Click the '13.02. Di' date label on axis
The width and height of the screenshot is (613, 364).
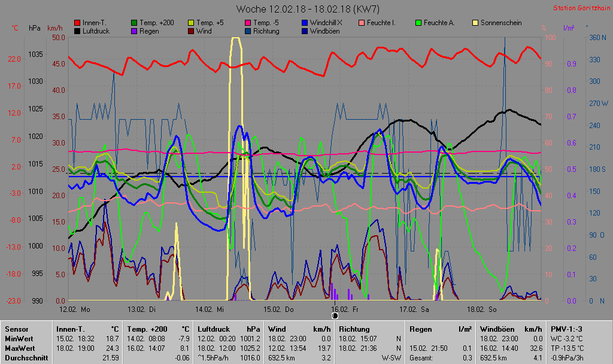pyautogui.click(x=141, y=310)
